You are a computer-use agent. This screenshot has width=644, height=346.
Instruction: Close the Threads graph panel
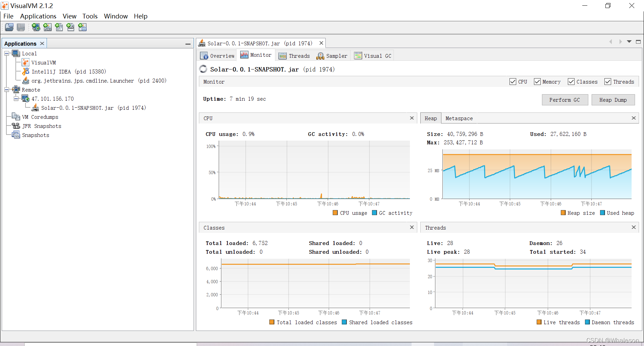[x=634, y=228]
